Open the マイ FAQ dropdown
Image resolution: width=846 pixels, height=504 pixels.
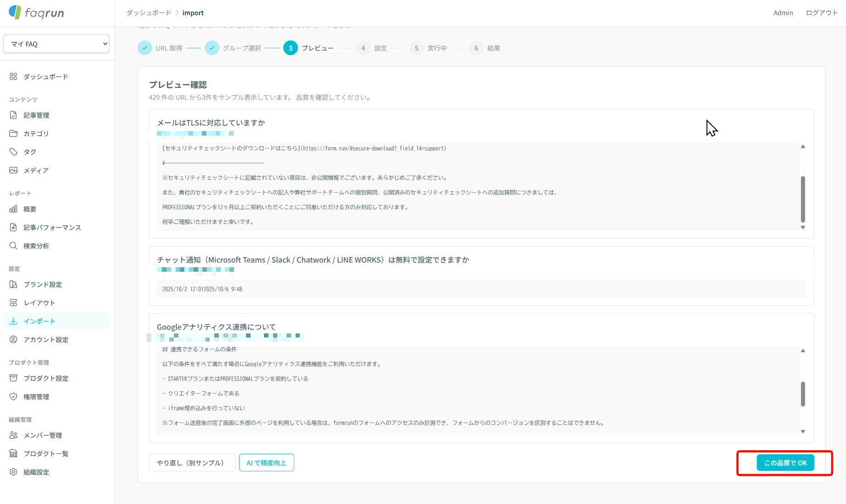pos(56,44)
